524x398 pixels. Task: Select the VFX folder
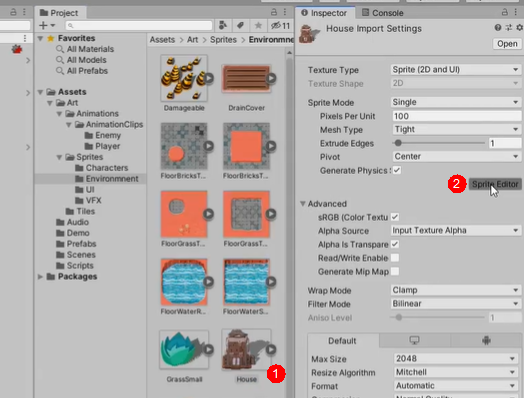click(x=88, y=200)
